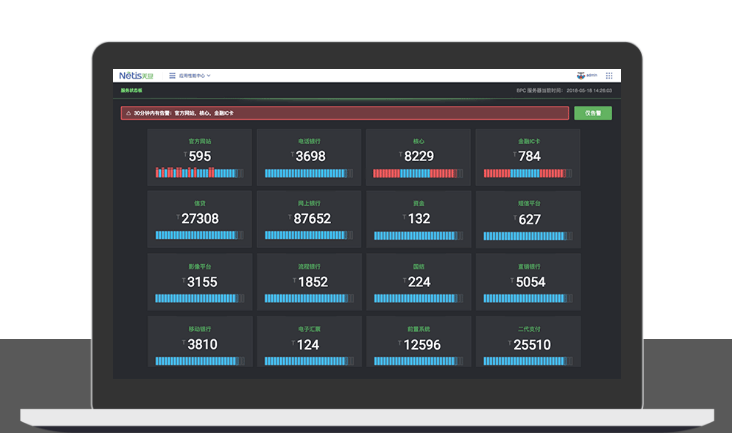732x433 pixels.
Task: Select the 二代支付 card showing 25510
Action: pos(530,344)
